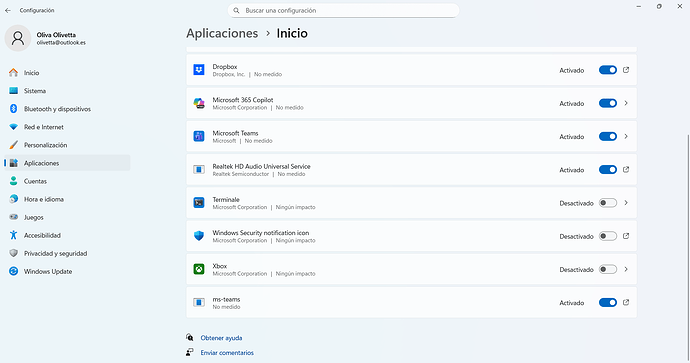The width and height of the screenshot is (690, 363).
Task: Turn off Microsoft 365 Copilot startup toggle
Action: point(608,103)
